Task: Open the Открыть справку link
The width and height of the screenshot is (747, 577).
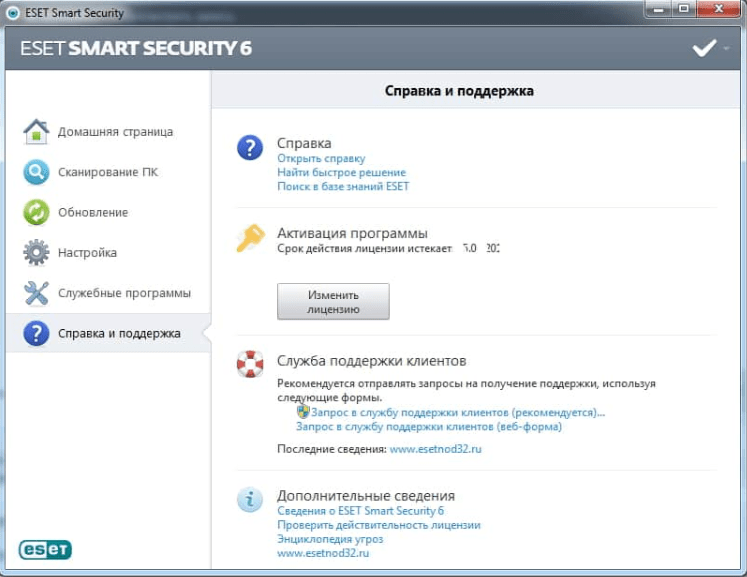Action: tap(321, 158)
